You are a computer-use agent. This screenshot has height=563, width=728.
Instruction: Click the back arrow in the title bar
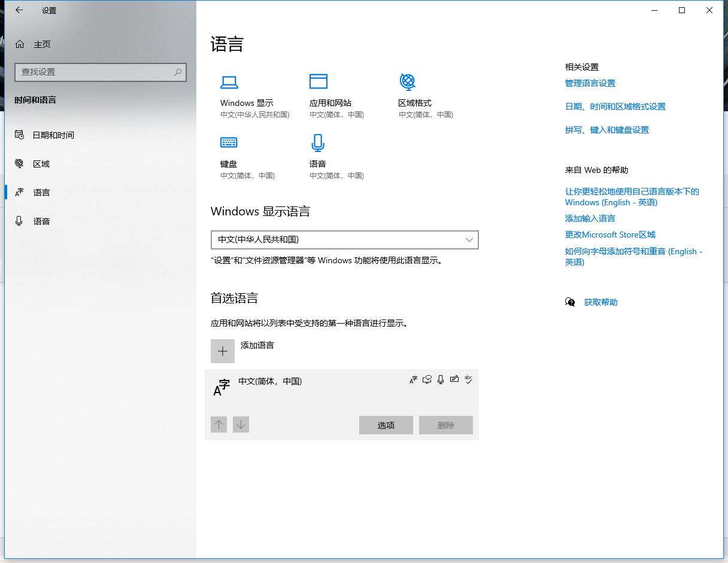coord(19,10)
